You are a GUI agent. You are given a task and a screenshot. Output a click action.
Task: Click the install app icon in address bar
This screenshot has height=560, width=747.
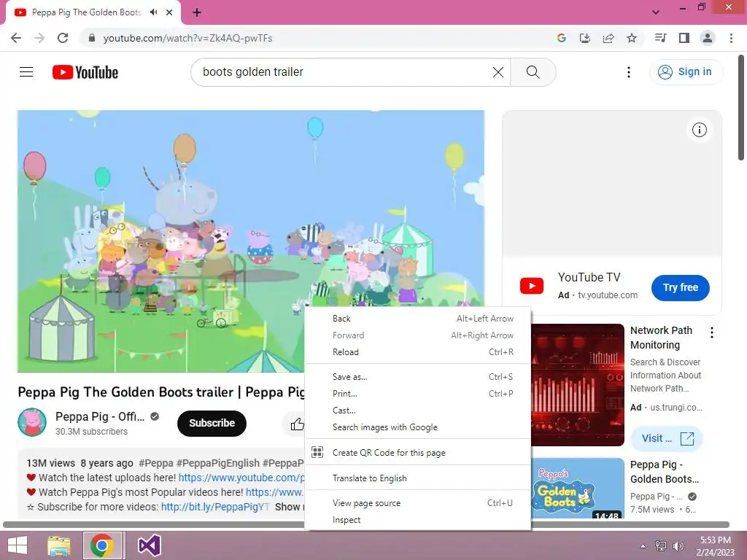[585, 38]
